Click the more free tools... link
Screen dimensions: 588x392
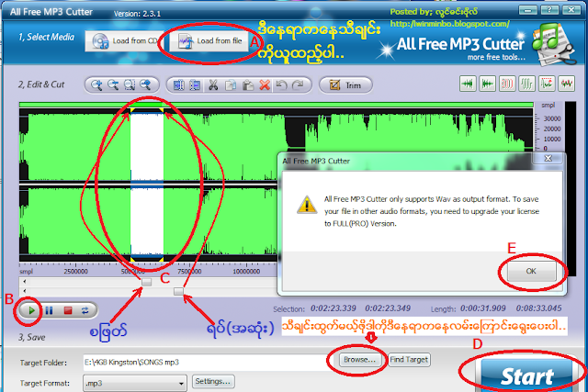pyautogui.click(x=496, y=57)
